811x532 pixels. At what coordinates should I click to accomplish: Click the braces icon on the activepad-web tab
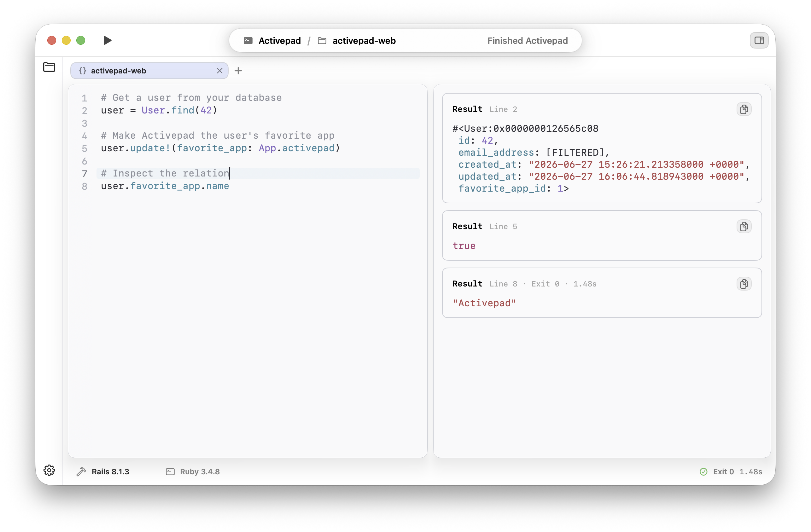pos(83,71)
